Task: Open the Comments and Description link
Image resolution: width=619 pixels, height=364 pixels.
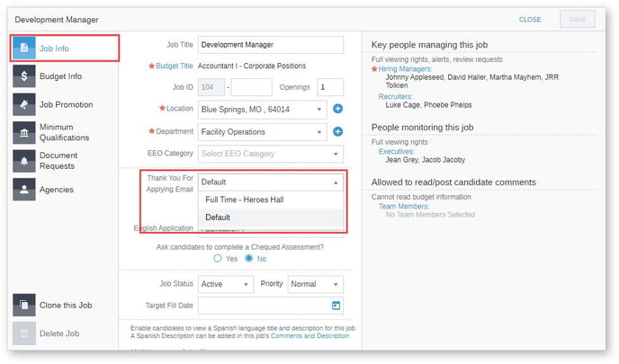Action: (x=309, y=336)
